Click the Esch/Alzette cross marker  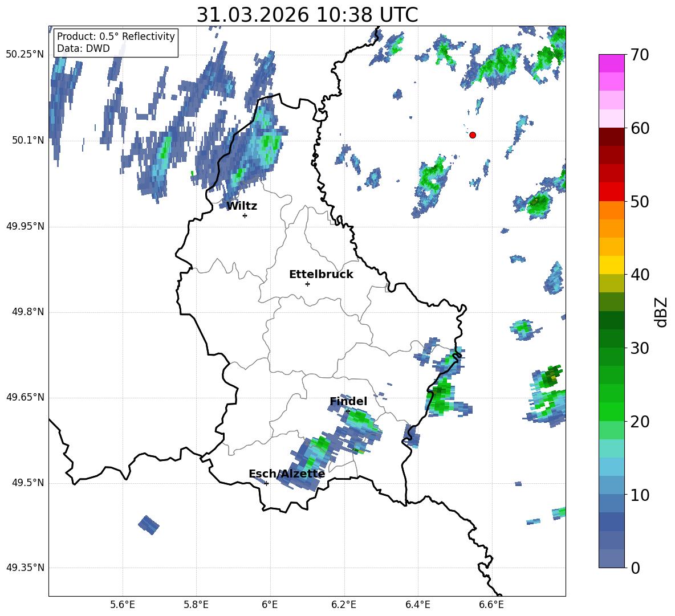click(x=266, y=483)
